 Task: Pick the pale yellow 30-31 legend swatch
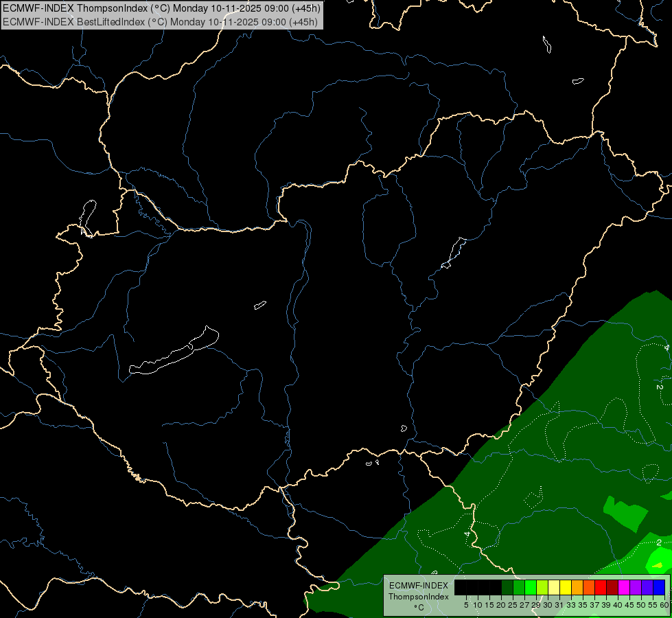554,587
